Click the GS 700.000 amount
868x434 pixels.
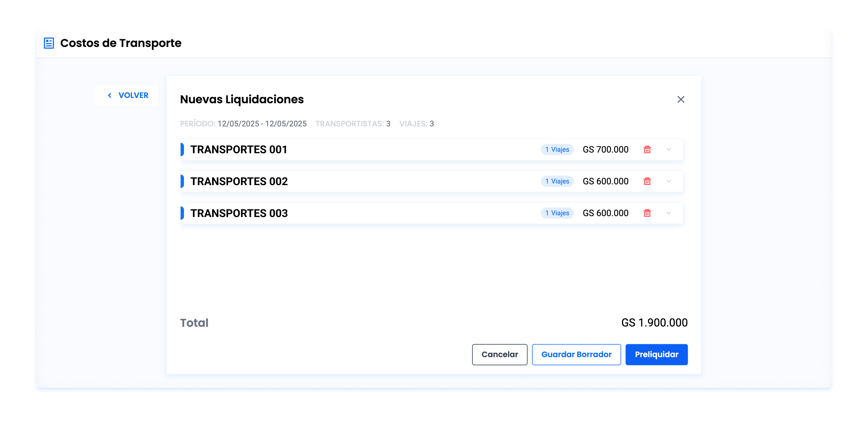pos(606,149)
